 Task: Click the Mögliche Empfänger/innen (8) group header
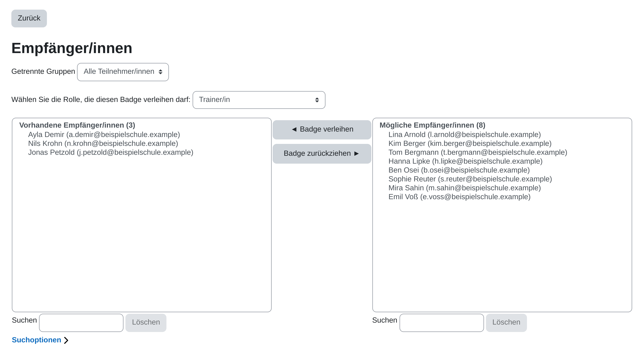pos(432,125)
